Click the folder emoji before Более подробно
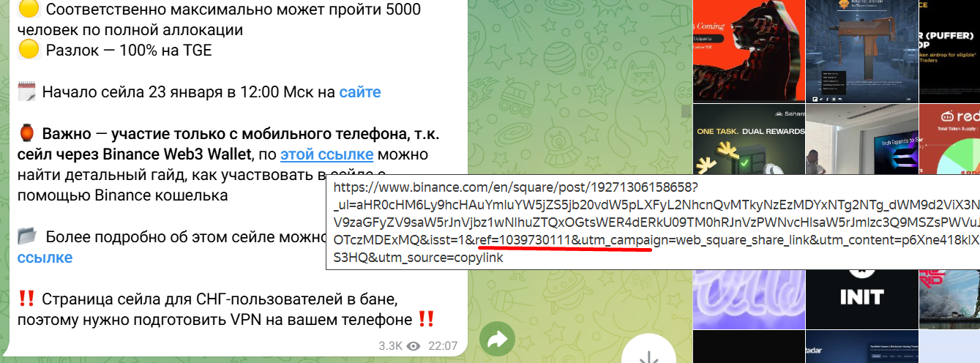 click(27, 237)
